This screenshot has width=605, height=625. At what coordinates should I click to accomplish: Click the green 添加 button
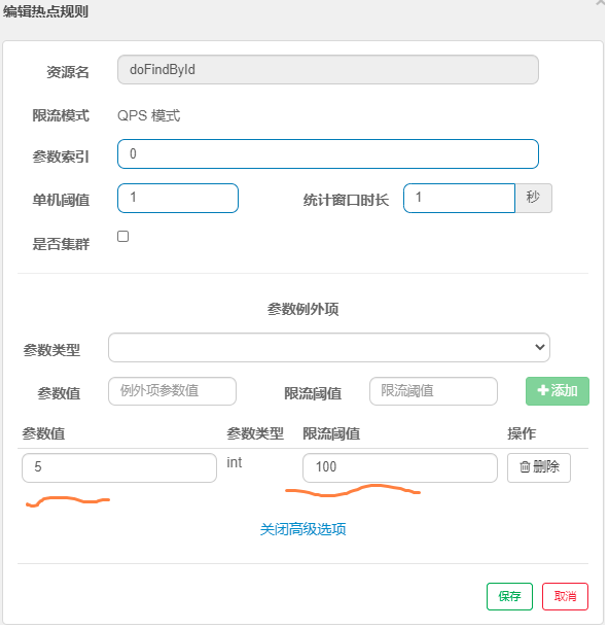(x=557, y=391)
